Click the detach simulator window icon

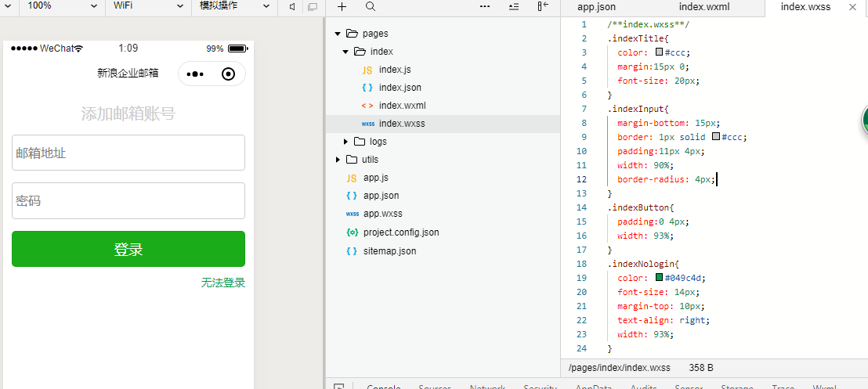tap(313, 6)
